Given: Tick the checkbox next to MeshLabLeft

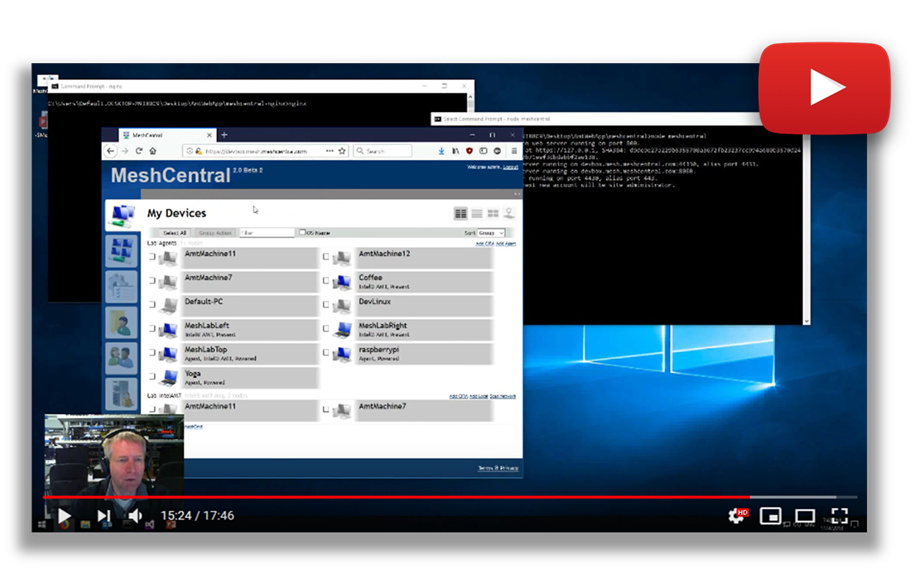Looking at the screenshot, I should coord(152,329).
